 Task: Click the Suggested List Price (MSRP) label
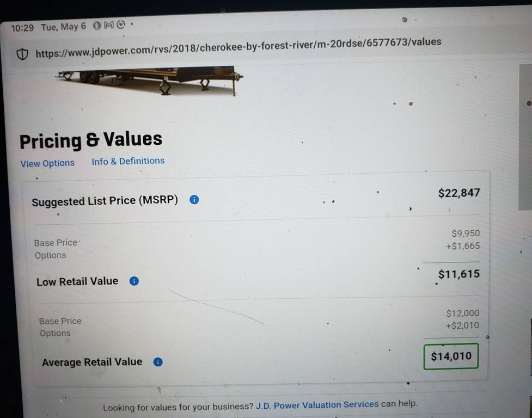pyautogui.click(x=105, y=200)
